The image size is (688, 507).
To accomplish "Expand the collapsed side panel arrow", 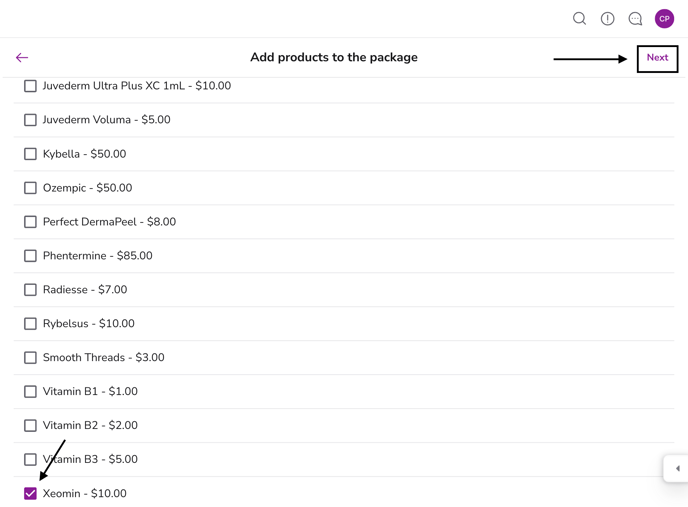I will 677,468.
